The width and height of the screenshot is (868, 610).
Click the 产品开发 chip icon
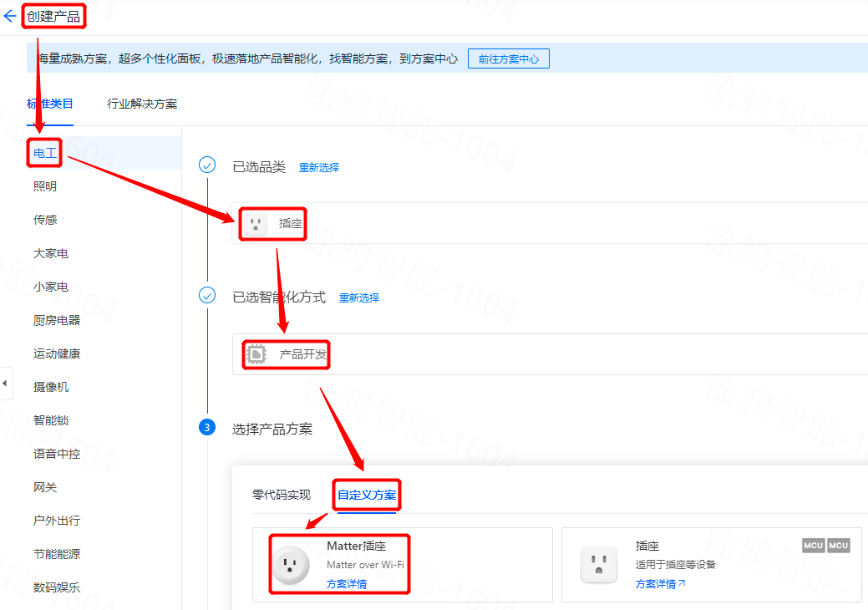[256, 355]
